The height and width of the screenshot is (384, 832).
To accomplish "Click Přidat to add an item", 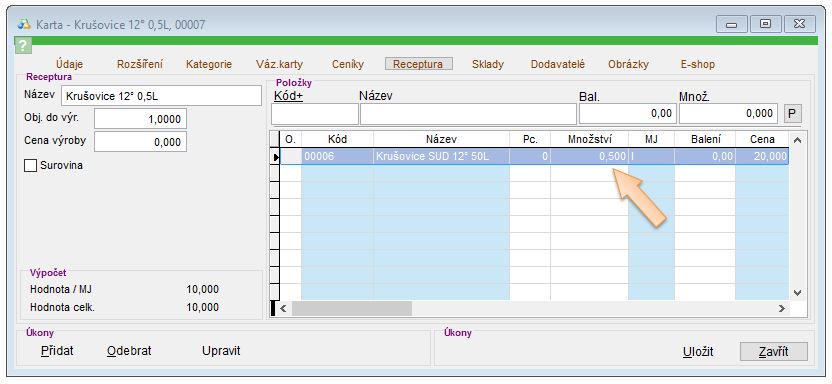I will click(57, 351).
